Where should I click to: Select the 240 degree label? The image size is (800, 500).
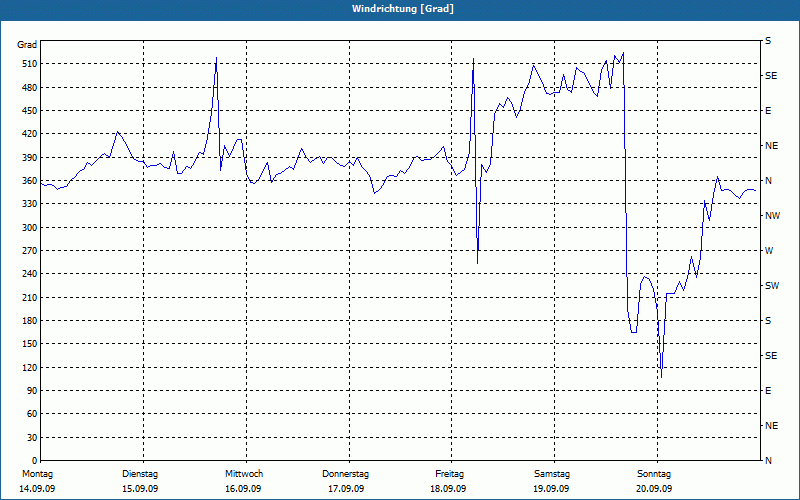click(x=30, y=274)
